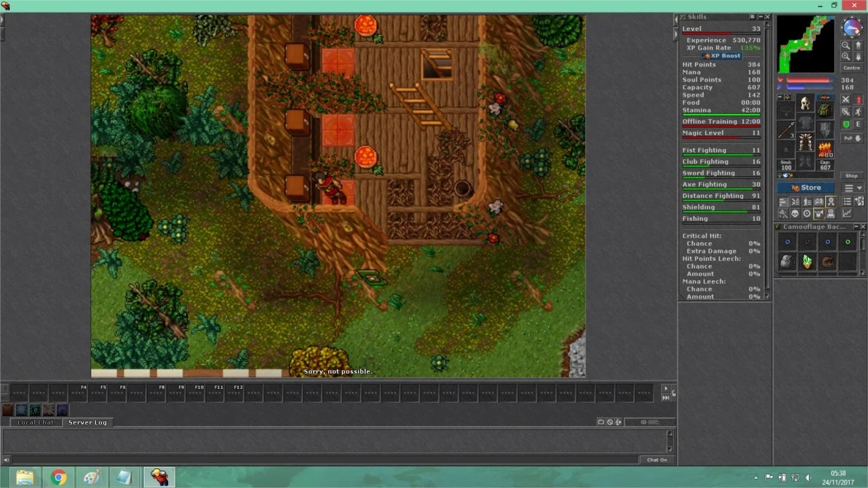This screenshot has height=488, width=868.
Task: Click the red hit points bar
Action: coord(810,80)
